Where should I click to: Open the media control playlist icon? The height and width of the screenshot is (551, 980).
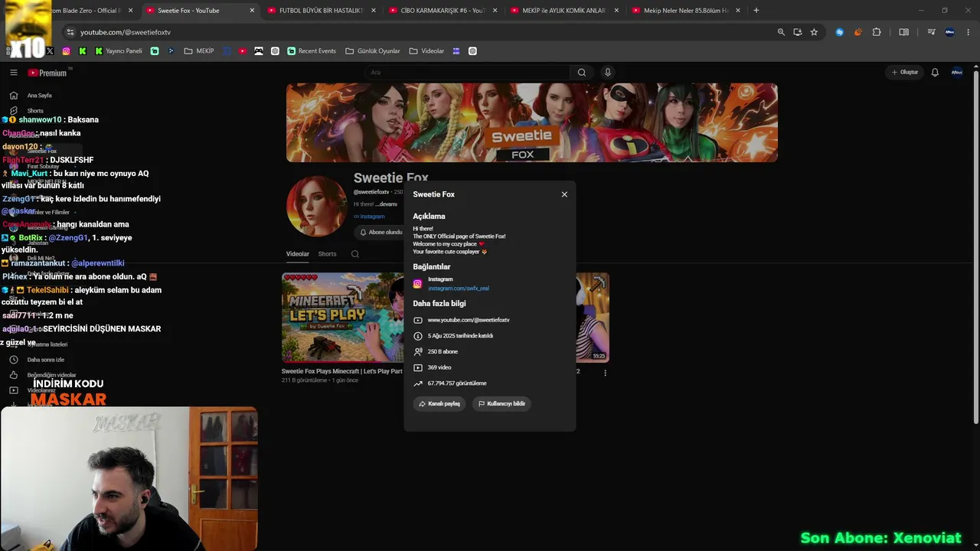coord(931,32)
